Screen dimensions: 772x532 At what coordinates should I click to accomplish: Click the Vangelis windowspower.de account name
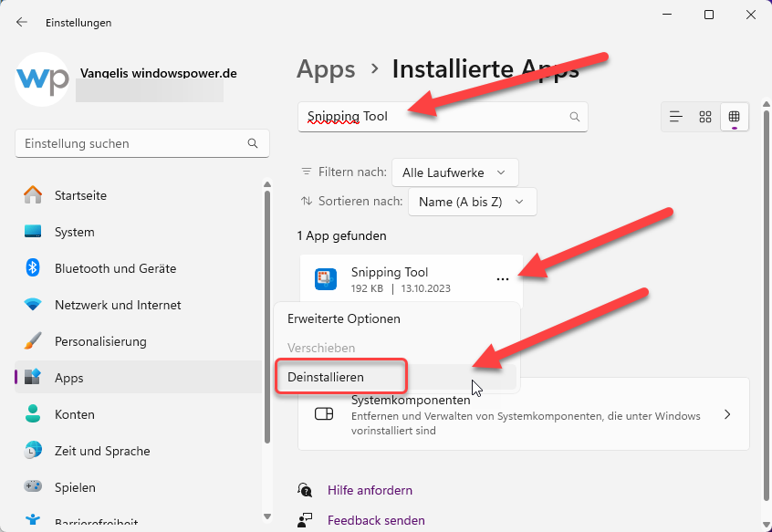pos(159,73)
